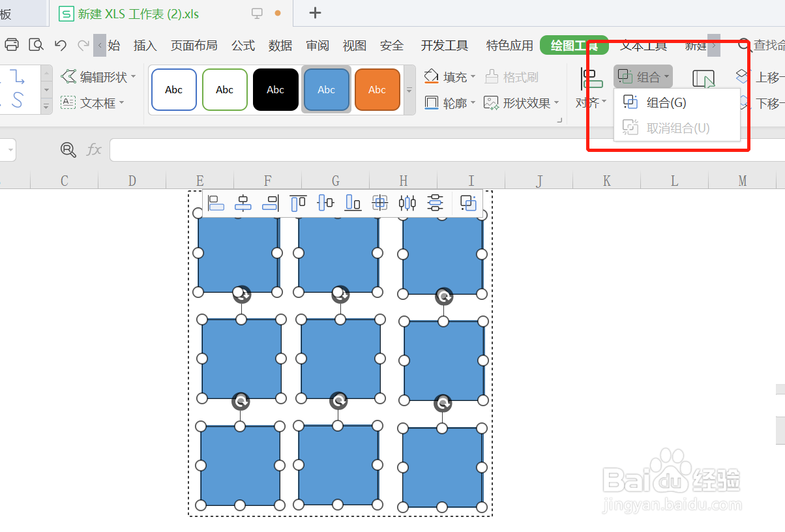785x532 pixels.
Task: Open the 编辑形状 edit shape dropdown
Action: point(98,77)
